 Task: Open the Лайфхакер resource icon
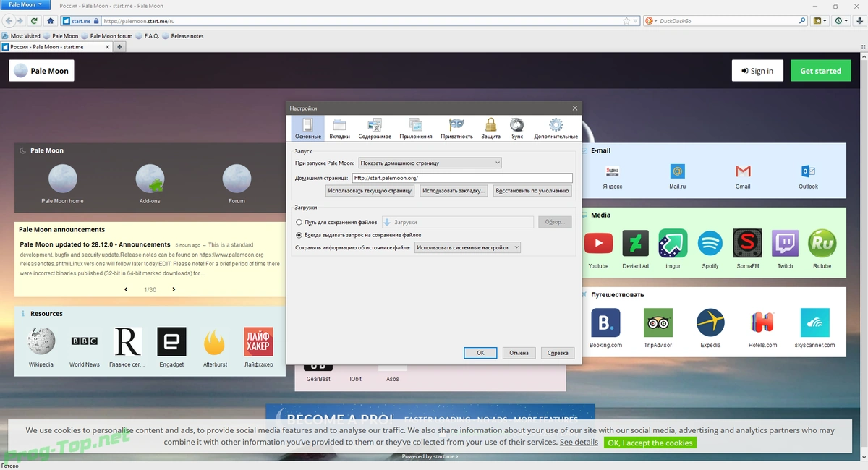(x=258, y=341)
